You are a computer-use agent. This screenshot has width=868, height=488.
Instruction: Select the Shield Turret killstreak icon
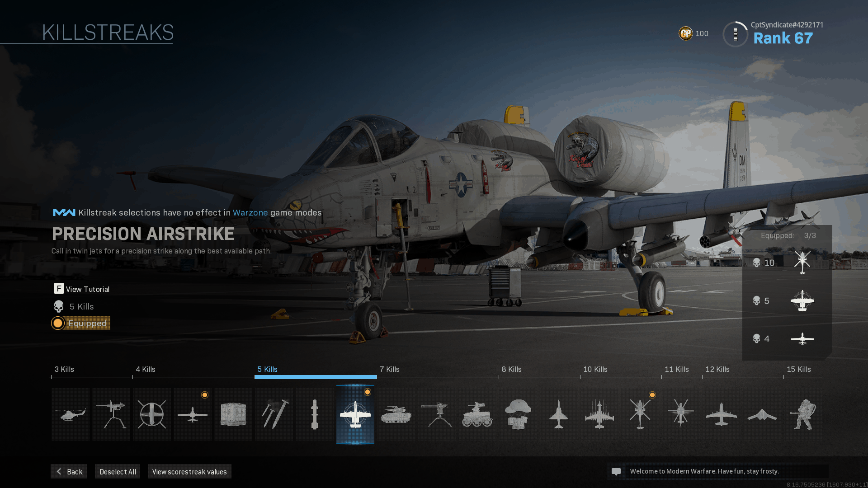click(111, 414)
